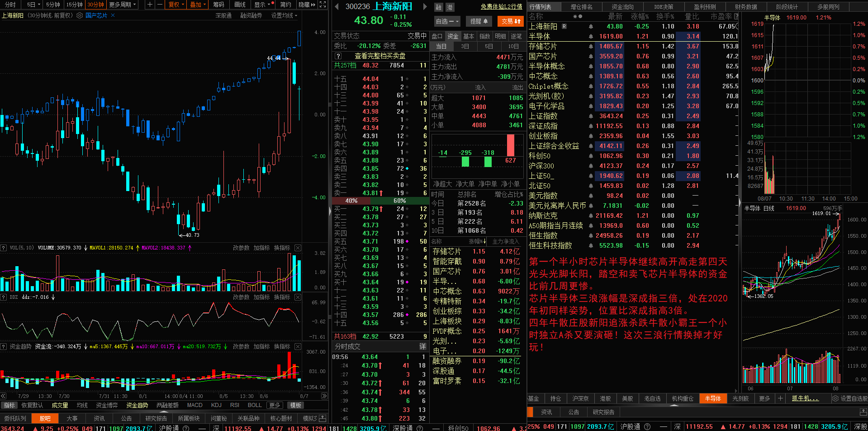Open the 研究报告 tab next to 股吧
The width and height of the screenshot is (868, 431).
(x=157, y=418)
